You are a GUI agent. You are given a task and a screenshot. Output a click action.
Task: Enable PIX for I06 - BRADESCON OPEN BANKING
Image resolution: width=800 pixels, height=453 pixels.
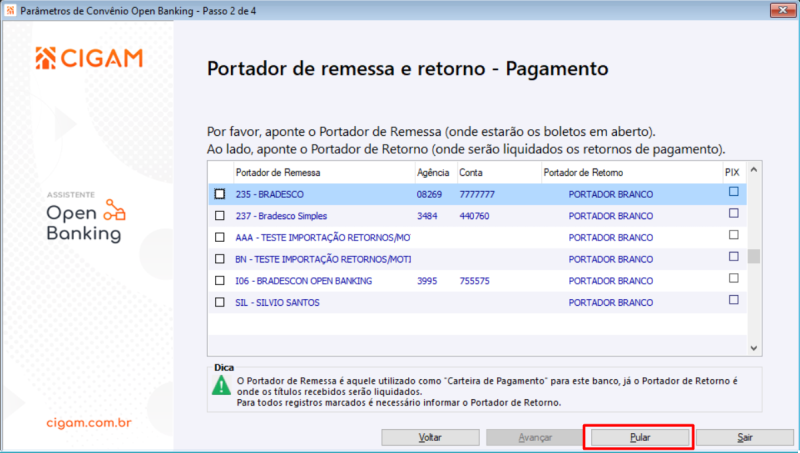coord(734,278)
